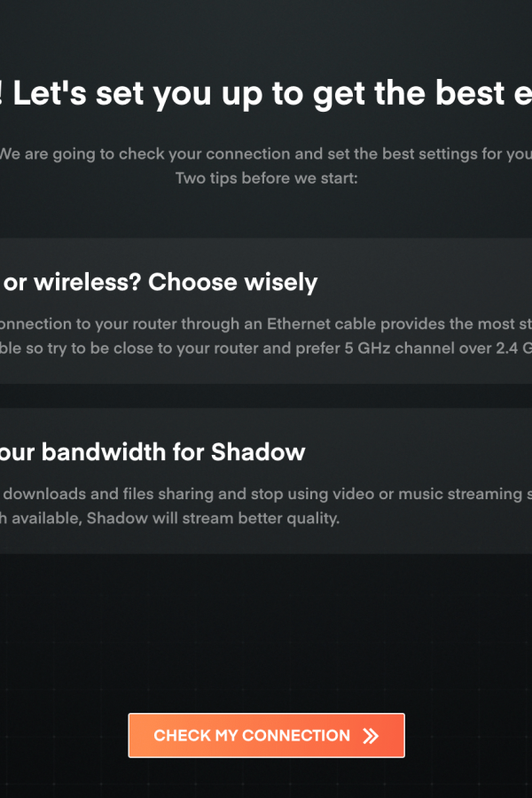Select the "We are going to check" subtitle line

(x=266, y=153)
